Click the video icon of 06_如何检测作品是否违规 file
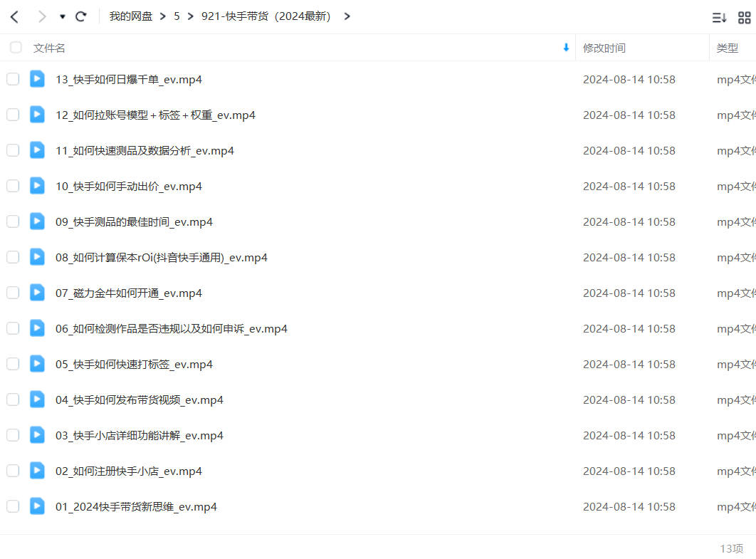This screenshot has width=756, height=559. [37, 328]
